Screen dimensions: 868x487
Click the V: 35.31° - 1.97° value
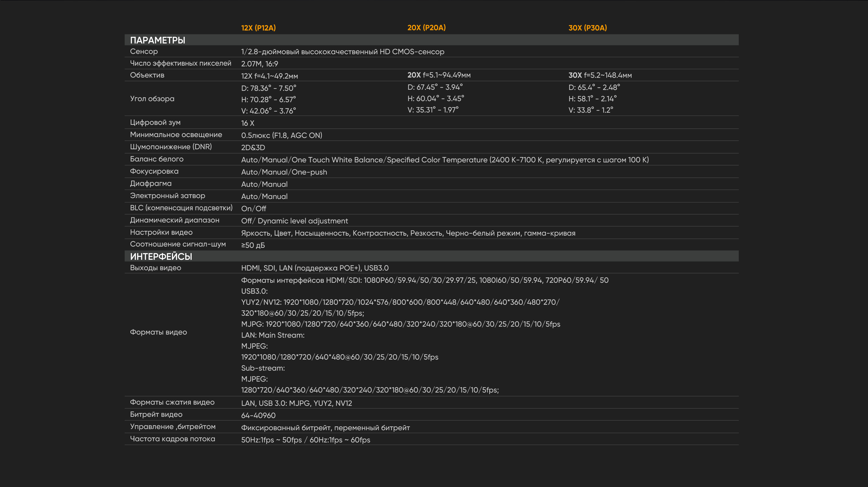pyautogui.click(x=433, y=110)
